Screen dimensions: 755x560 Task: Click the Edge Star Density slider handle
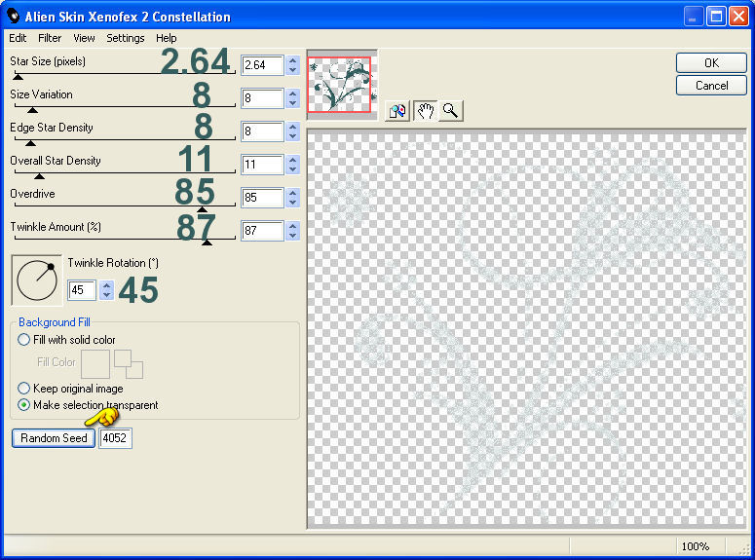pyautogui.click(x=30, y=143)
